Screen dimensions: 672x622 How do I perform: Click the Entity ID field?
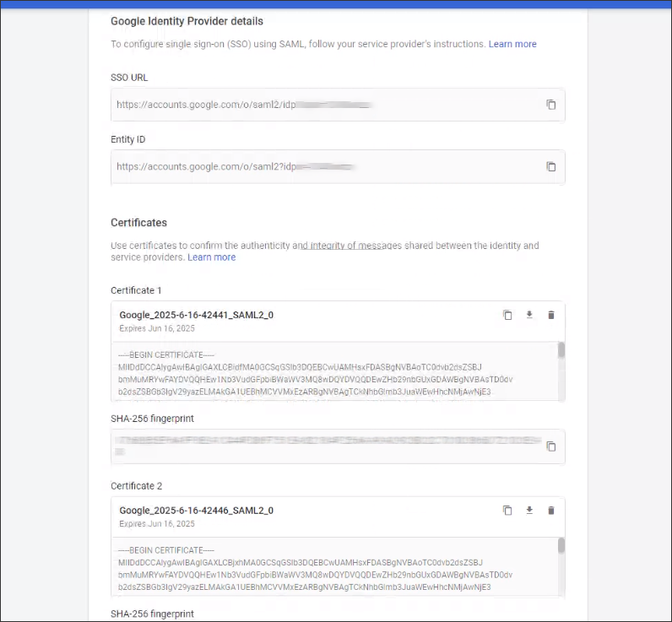click(338, 166)
